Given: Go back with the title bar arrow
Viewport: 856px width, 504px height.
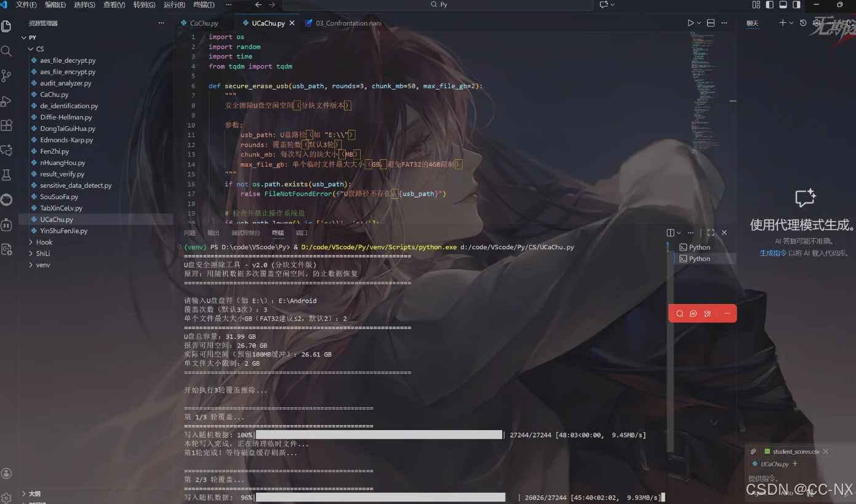Looking at the screenshot, I should point(258,4).
